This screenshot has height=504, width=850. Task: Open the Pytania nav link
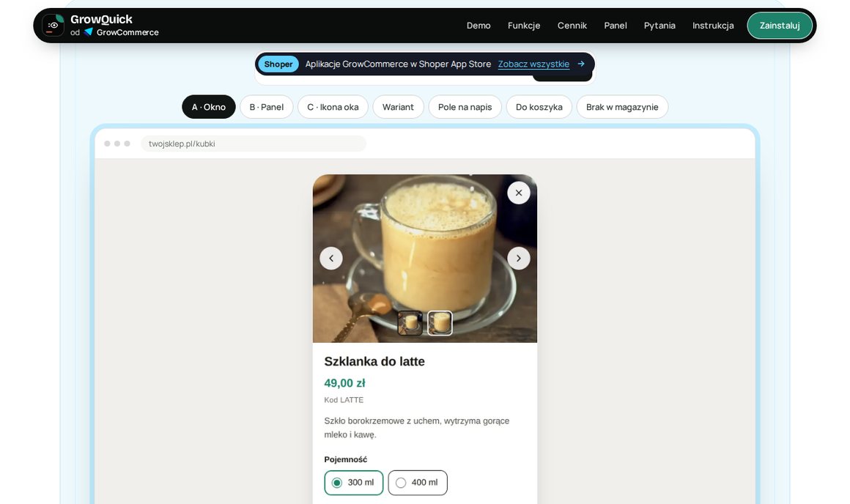click(659, 26)
